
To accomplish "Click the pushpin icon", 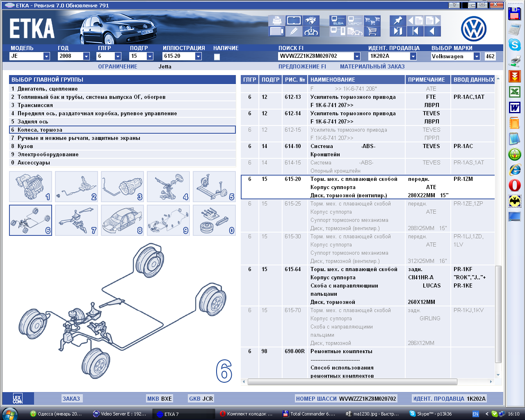I will pos(398,21).
